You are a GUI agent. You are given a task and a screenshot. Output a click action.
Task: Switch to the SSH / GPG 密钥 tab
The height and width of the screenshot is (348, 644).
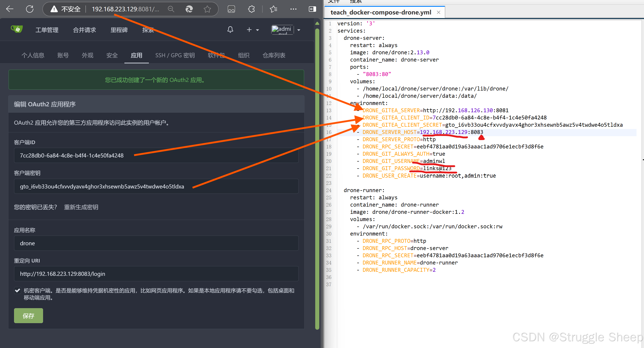(175, 55)
